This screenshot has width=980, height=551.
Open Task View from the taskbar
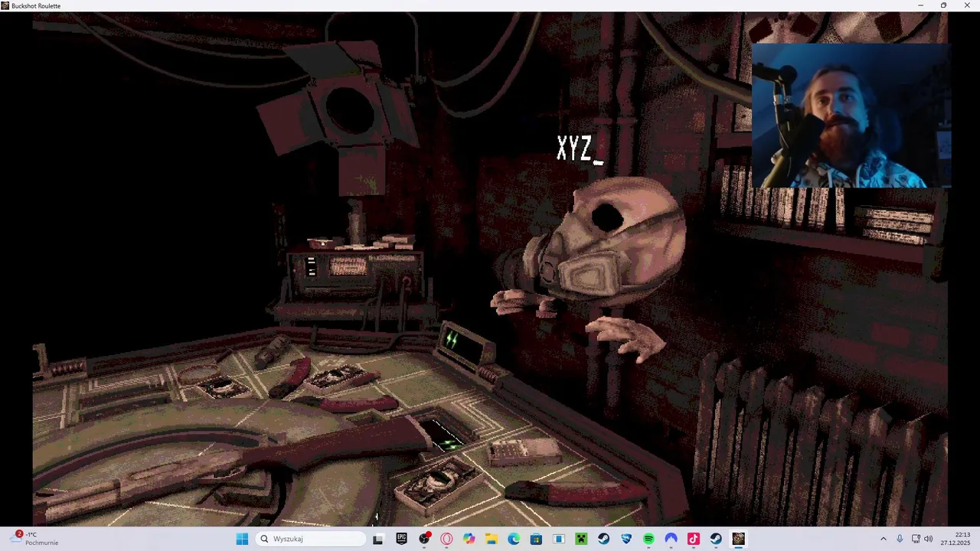tap(377, 539)
